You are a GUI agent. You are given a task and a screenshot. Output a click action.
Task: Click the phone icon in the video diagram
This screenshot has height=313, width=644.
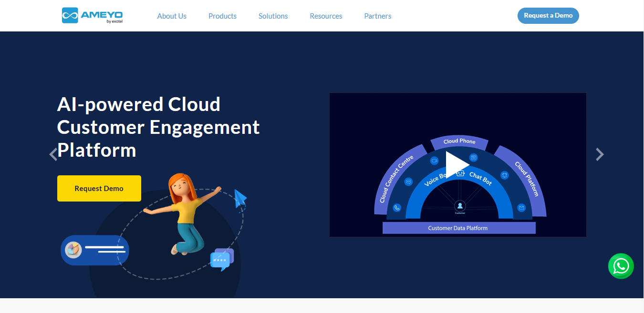(397, 208)
